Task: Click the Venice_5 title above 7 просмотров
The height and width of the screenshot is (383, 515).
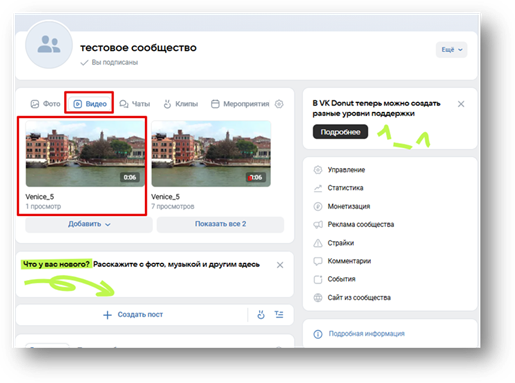Action: point(165,197)
